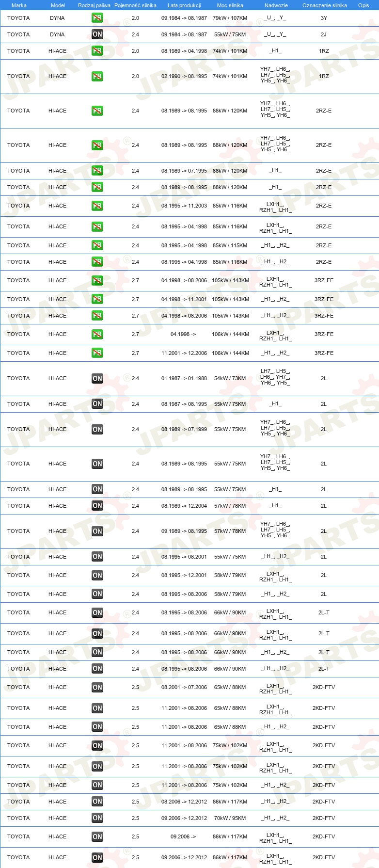Click the diesel icon in the 08.1987 -> 08.1995 row
The width and height of the screenshot is (379, 868).
click(97, 404)
